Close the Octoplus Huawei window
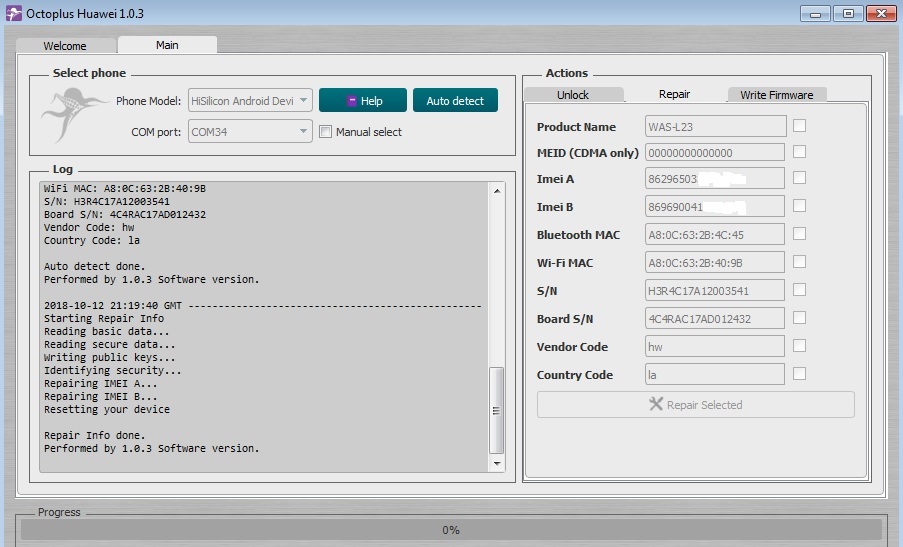The height and width of the screenshot is (547, 903). (881, 13)
